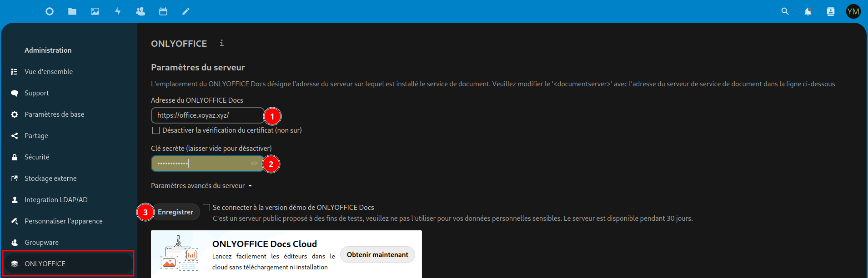Click the search magnifier icon
This screenshot has width=868, height=278.
click(785, 11)
